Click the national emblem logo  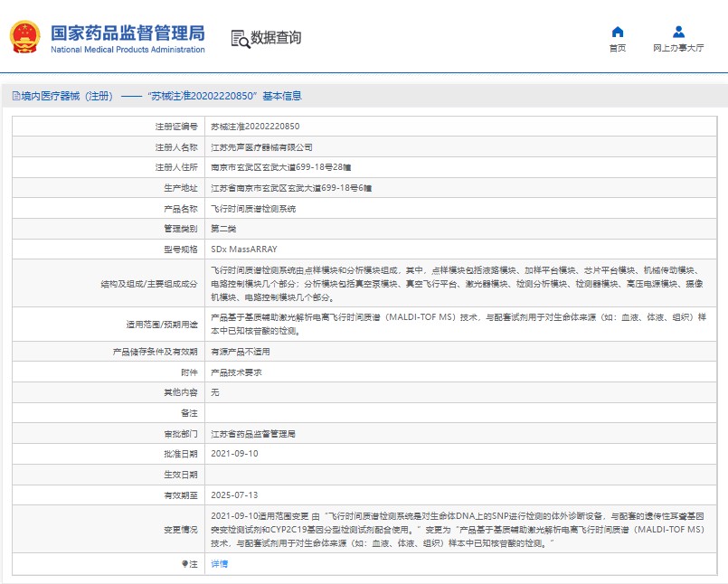(x=24, y=38)
